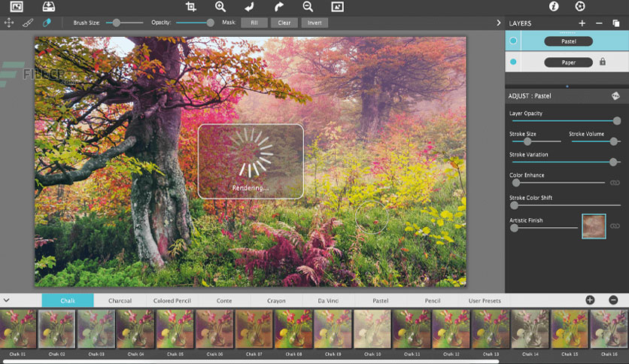Choose Artistic Finish texture swatch

(594, 226)
